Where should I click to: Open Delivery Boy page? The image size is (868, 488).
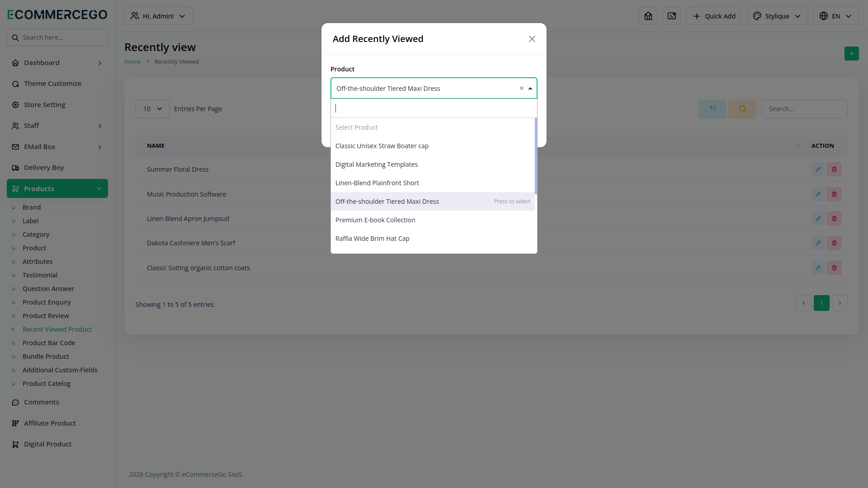[57, 168]
